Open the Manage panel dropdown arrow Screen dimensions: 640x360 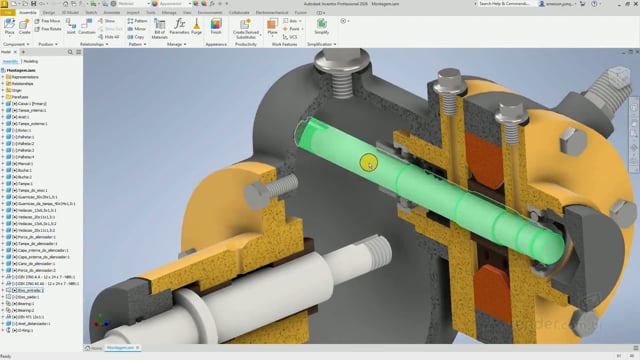click(185, 44)
